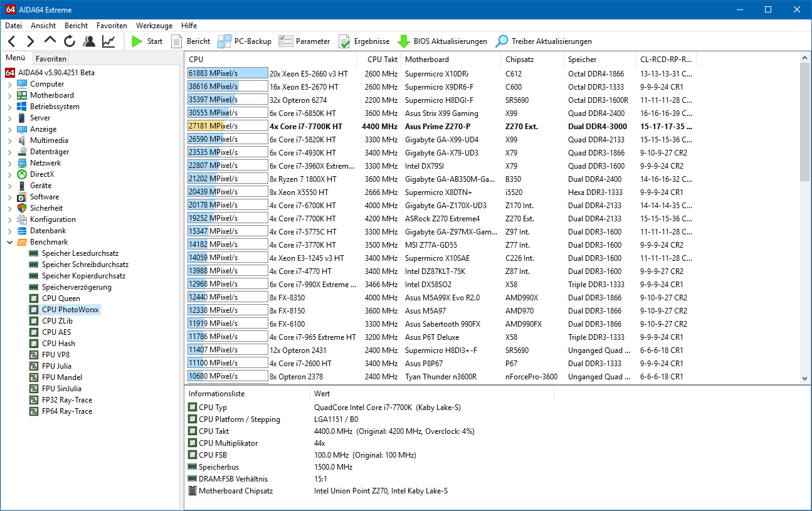Start the benchmark with the green Start button
The width and height of the screenshot is (812, 511).
coord(147,41)
